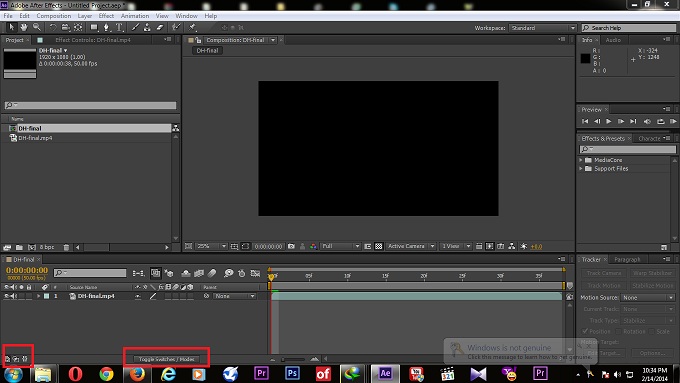Open the Effect menu
This screenshot has height=383, width=680.
(106, 16)
